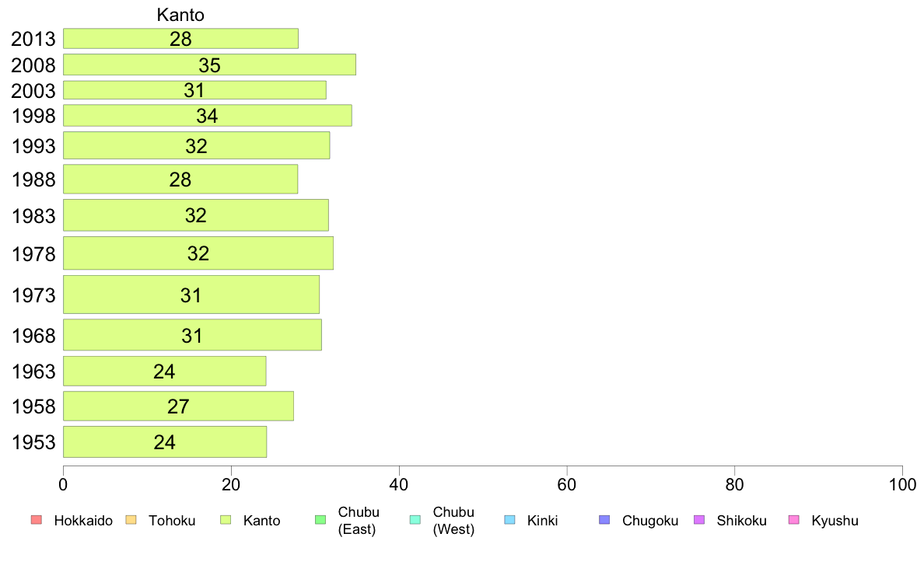Click the Kyushu legend text label
Screen dimensions: 924x572
pyautogui.click(x=835, y=521)
